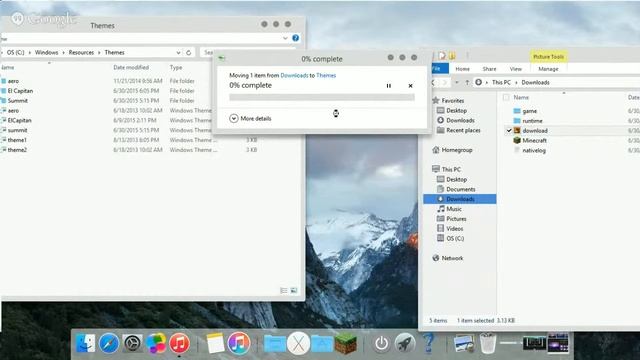Screen dimensions: 640x360
Task: Switch to the Share ribbon tab
Action: (489, 69)
